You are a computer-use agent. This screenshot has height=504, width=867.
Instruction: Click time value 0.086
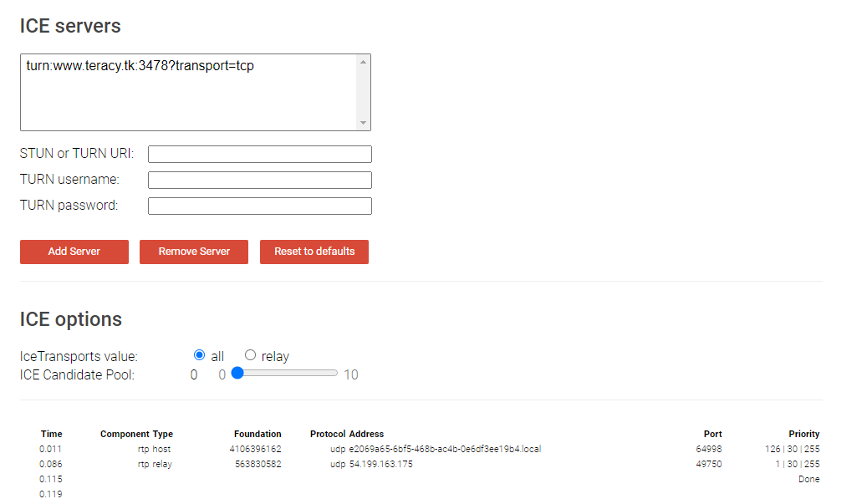point(51,464)
